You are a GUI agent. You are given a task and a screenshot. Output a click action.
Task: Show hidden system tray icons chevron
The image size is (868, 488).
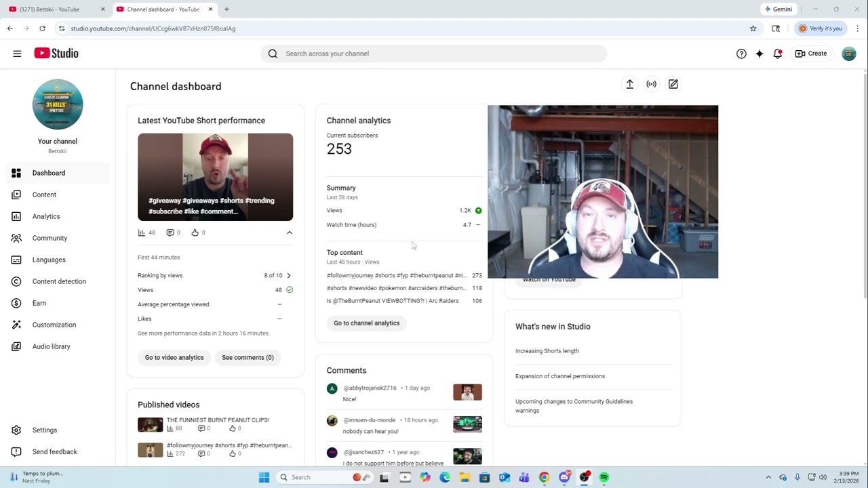(x=768, y=477)
